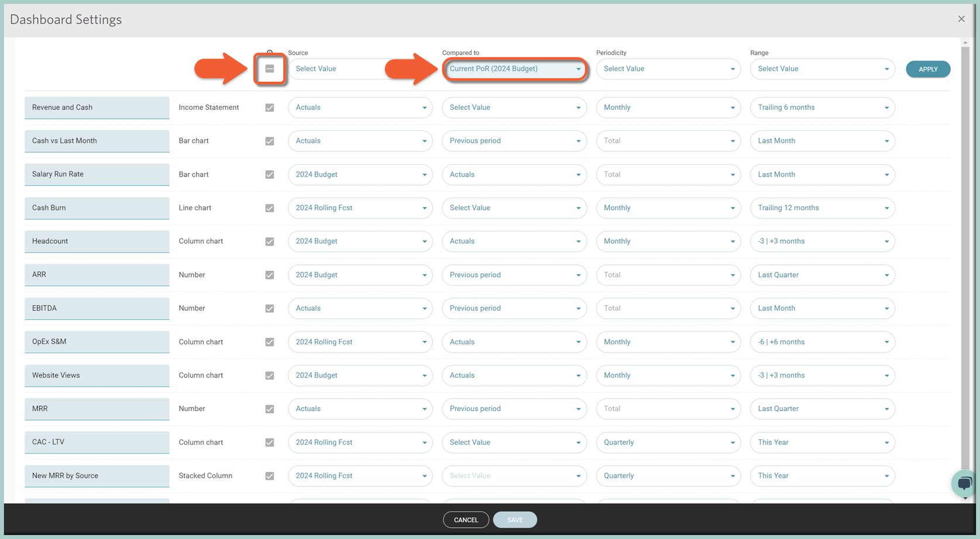Screen dimensions: 980x539
Task: Toggle the select-all checkbox in header row
Action: (270, 69)
